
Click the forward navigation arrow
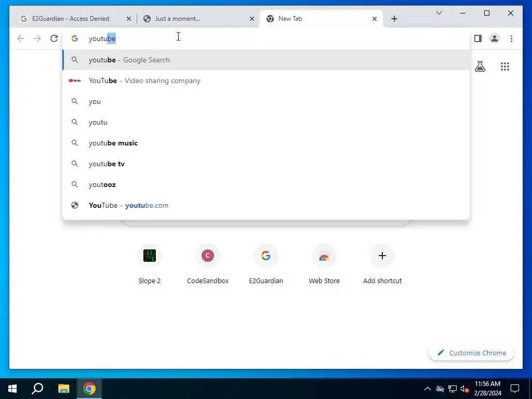37,38
